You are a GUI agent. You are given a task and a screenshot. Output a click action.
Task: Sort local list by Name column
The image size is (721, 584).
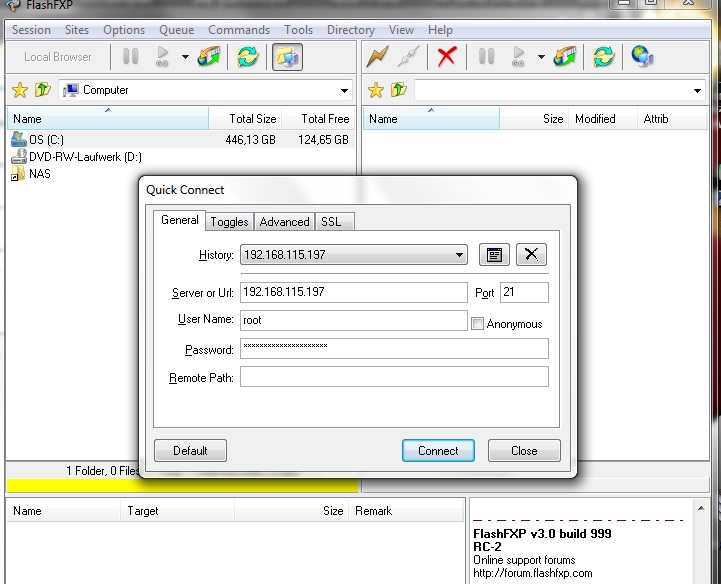(x=108, y=119)
